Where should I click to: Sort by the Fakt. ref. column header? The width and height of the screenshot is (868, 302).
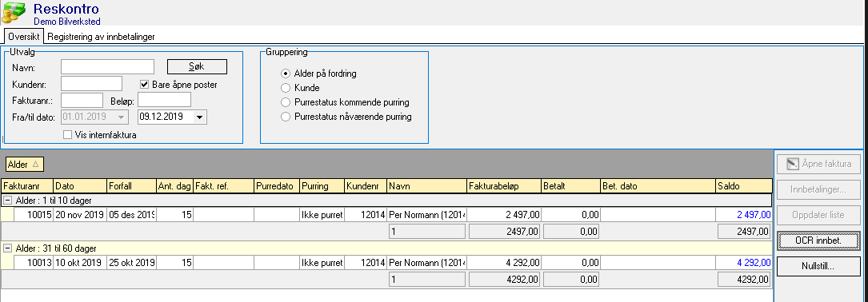(x=223, y=186)
